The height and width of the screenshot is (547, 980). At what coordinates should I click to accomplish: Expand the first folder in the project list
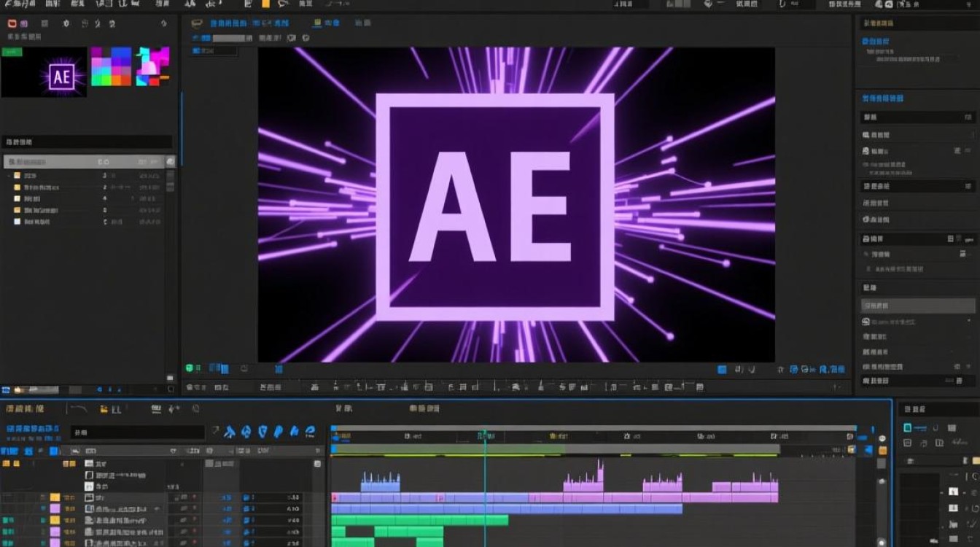pyautogui.click(x=9, y=176)
